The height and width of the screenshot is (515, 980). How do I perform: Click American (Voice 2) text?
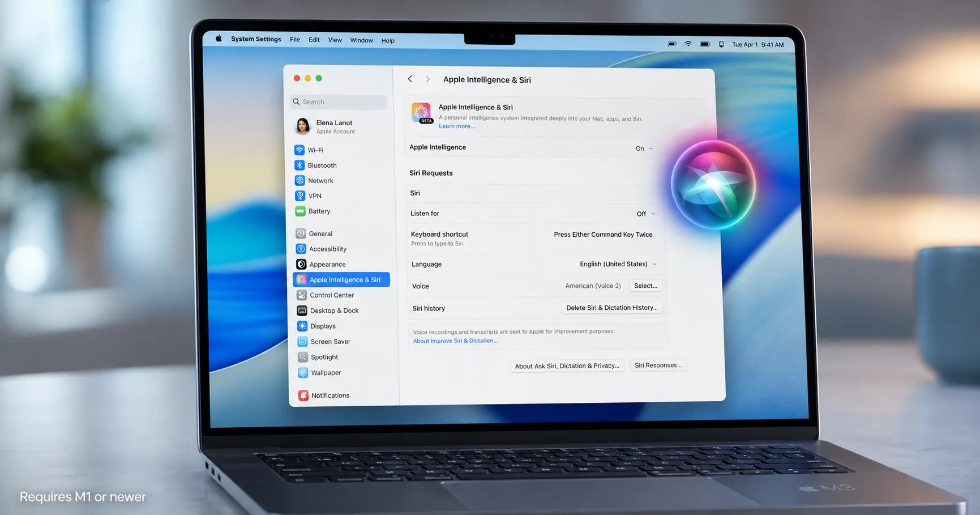click(x=593, y=286)
